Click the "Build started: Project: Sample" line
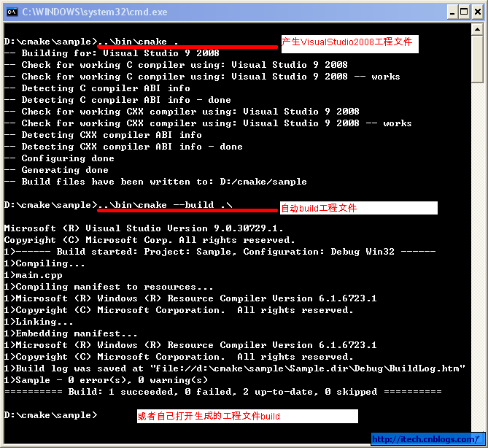Viewport: 488px width, 448px height. click(220, 252)
